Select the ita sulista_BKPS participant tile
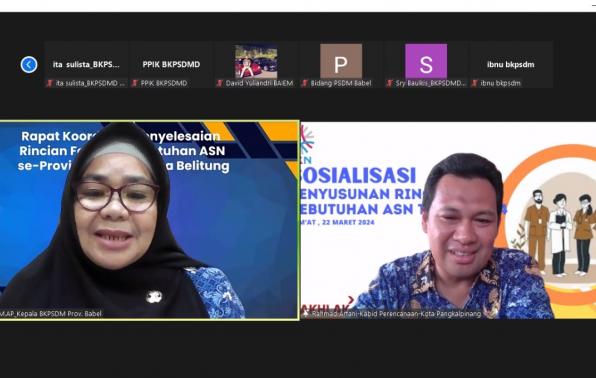Image resolution: width=596 pixels, height=378 pixels. (86, 65)
